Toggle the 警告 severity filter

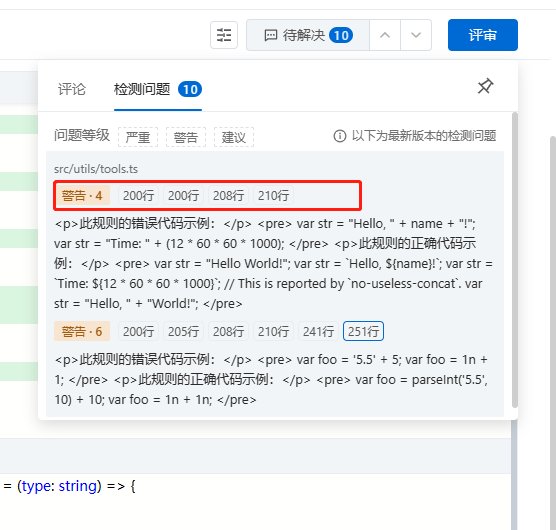point(186,137)
